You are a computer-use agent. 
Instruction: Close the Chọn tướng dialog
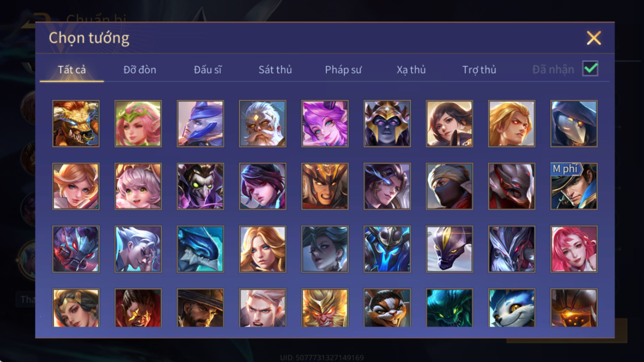pos(594,38)
